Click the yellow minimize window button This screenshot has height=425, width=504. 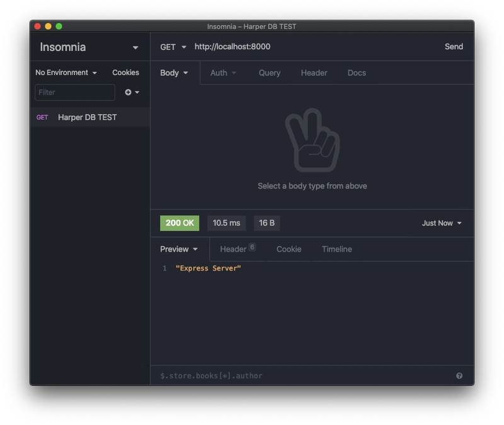49,26
